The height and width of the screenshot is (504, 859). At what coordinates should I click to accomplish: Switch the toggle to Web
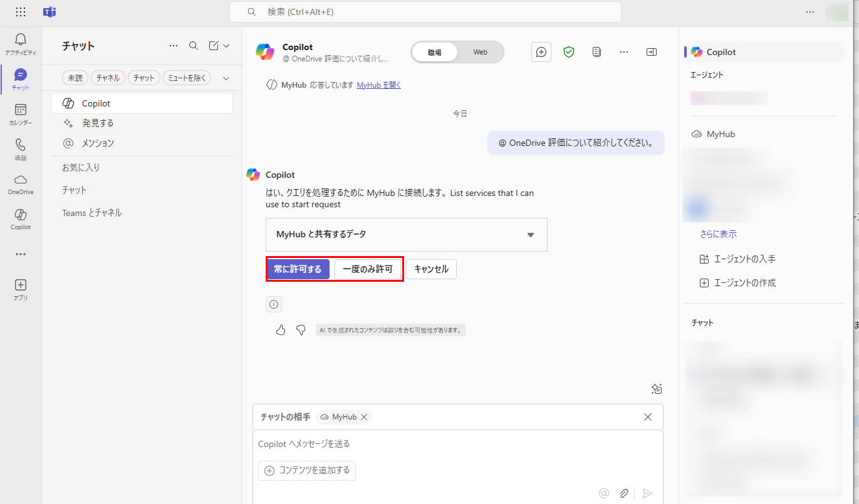pos(481,52)
